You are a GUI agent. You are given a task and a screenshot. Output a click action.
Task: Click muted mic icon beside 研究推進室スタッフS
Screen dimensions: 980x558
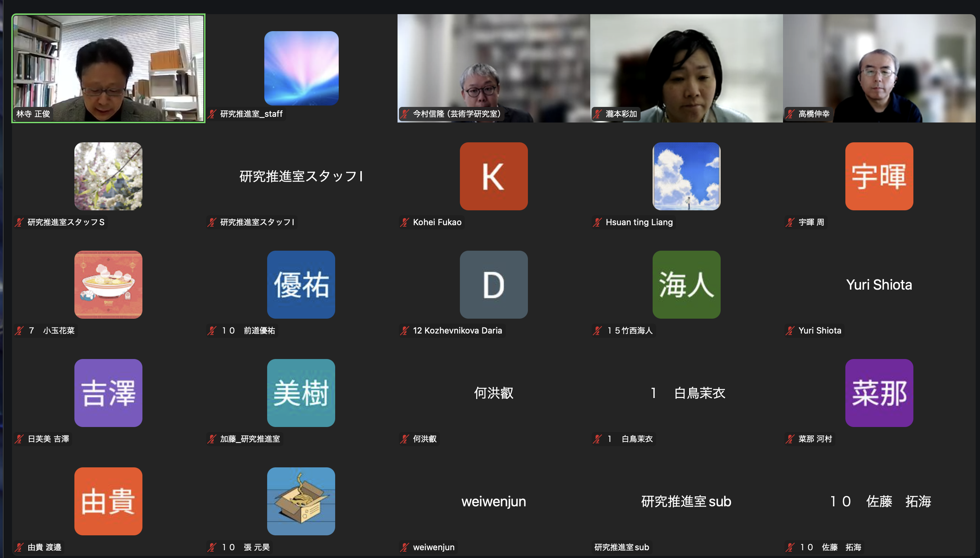pos(19,222)
